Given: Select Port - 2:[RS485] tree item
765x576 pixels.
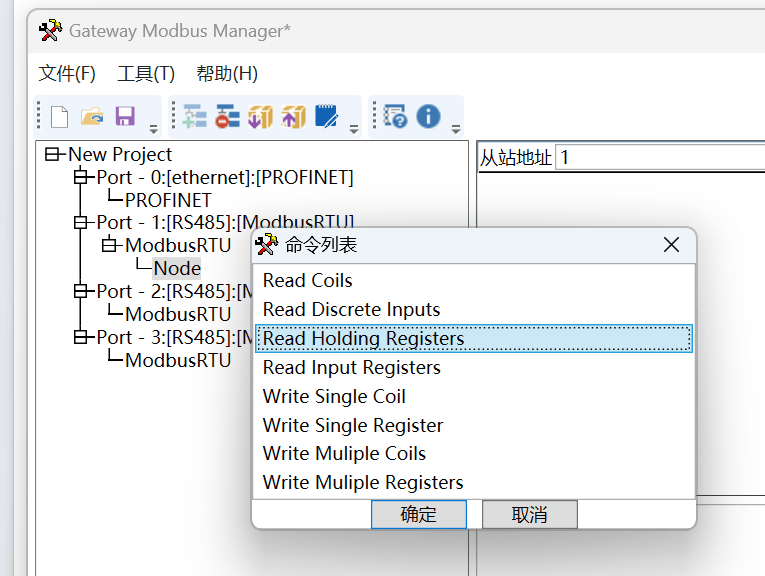Looking at the screenshot, I should point(174,291).
